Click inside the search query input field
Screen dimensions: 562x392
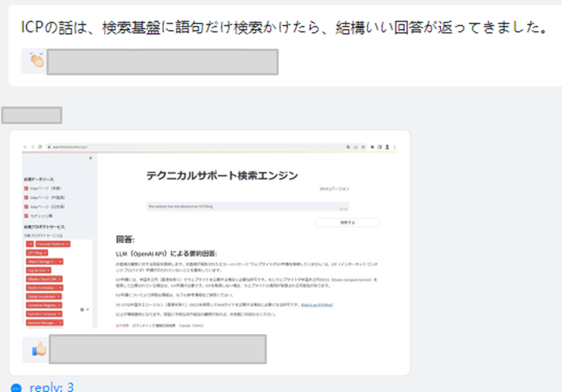tap(249, 206)
